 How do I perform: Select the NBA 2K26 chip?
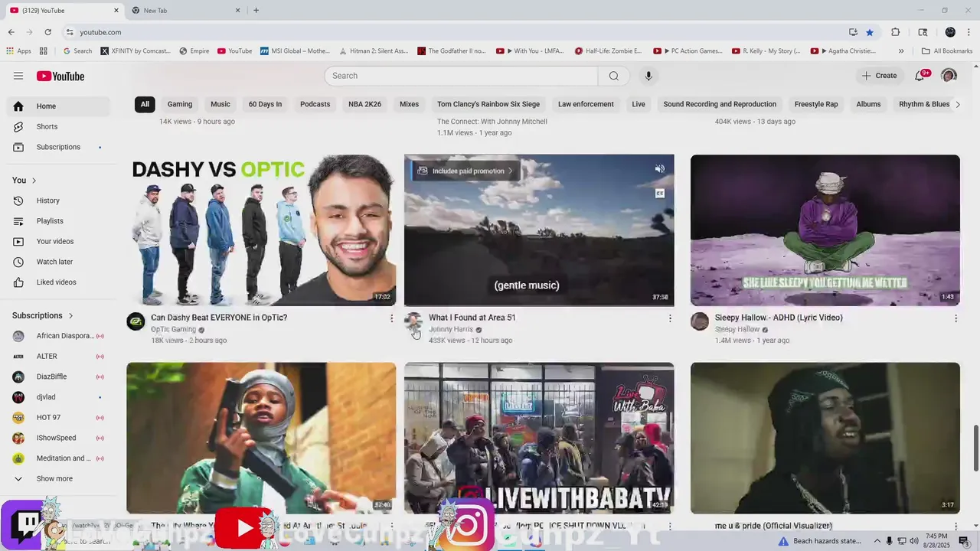pos(364,104)
